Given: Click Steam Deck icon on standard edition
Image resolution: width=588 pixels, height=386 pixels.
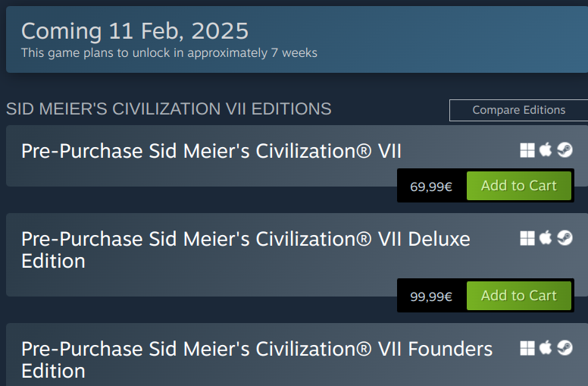Looking at the screenshot, I should (565, 150).
